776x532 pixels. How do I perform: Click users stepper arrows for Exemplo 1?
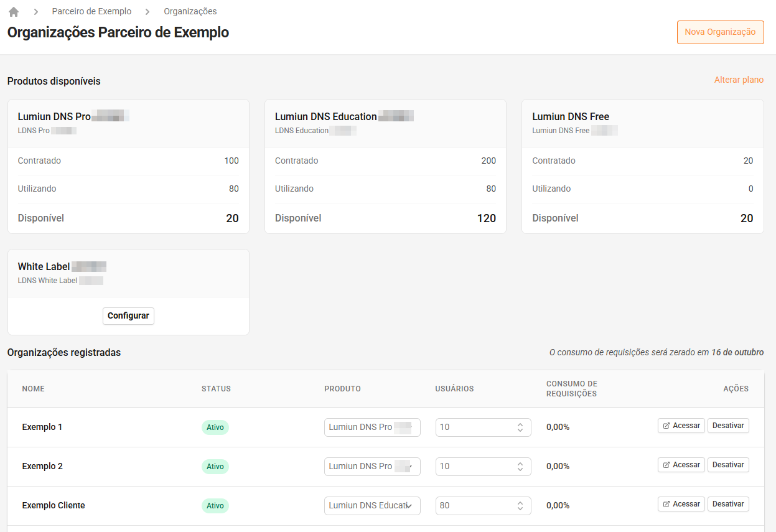pyautogui.click(x=520, y=427)
